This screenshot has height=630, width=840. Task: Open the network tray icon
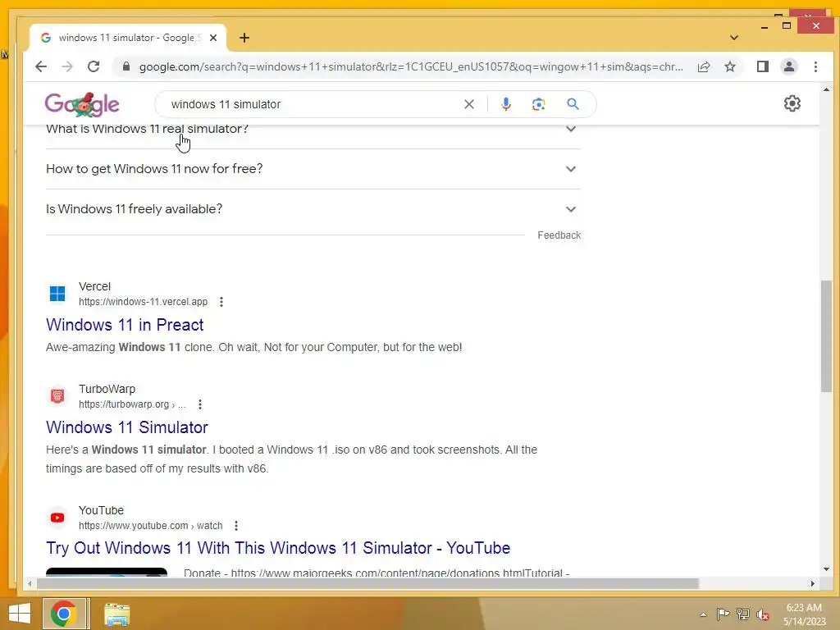point(743,614)
